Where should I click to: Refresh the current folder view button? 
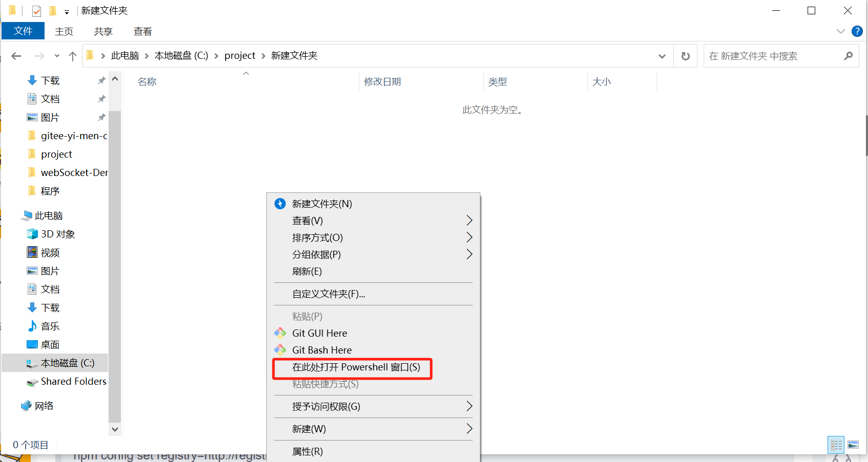pyautogui.click(x=685, y=56)
